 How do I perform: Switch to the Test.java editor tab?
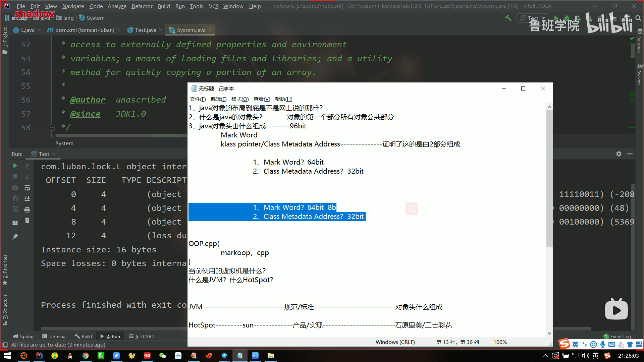point(145,30)
